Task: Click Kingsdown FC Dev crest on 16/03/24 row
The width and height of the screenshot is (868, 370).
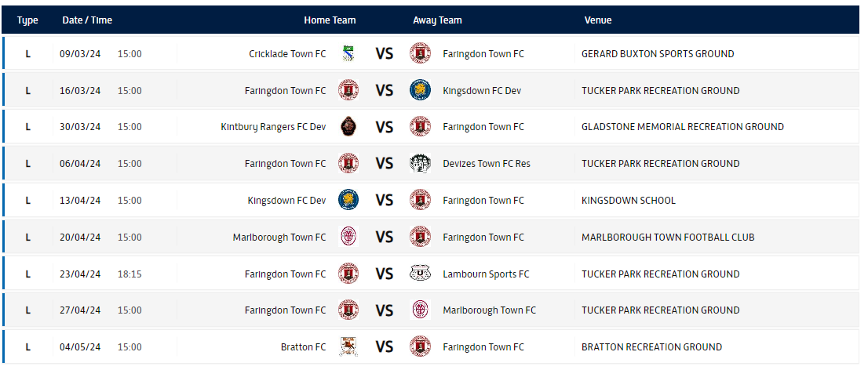Action: pyautogui.click(x=420, y=90)
